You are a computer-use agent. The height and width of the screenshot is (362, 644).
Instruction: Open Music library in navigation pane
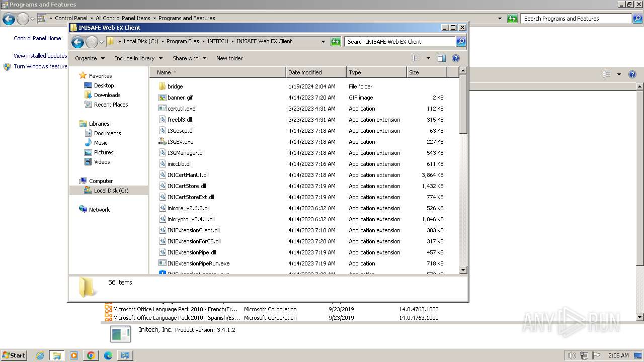[101, 143]
